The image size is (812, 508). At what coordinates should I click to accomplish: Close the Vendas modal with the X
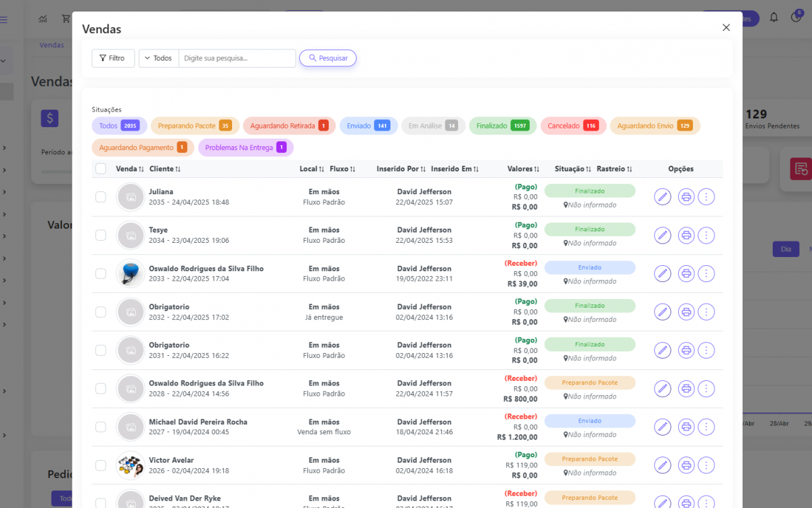coord(726,28)
